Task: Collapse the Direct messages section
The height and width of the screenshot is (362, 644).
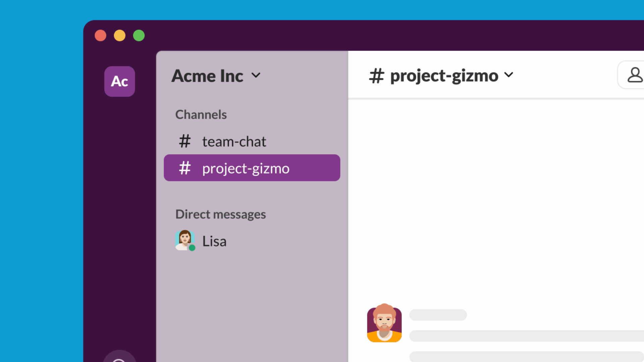Action: pyautogui.click(x=220, y=214)
